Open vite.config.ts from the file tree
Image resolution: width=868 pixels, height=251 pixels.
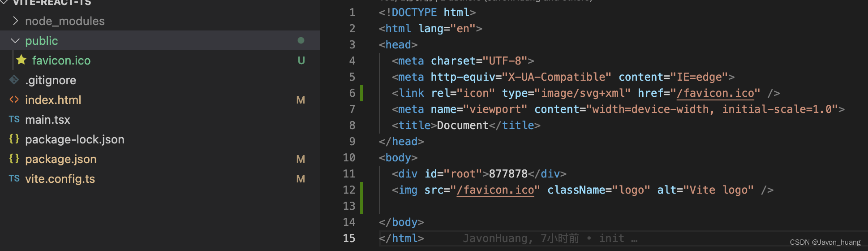[x=60, y=179]
